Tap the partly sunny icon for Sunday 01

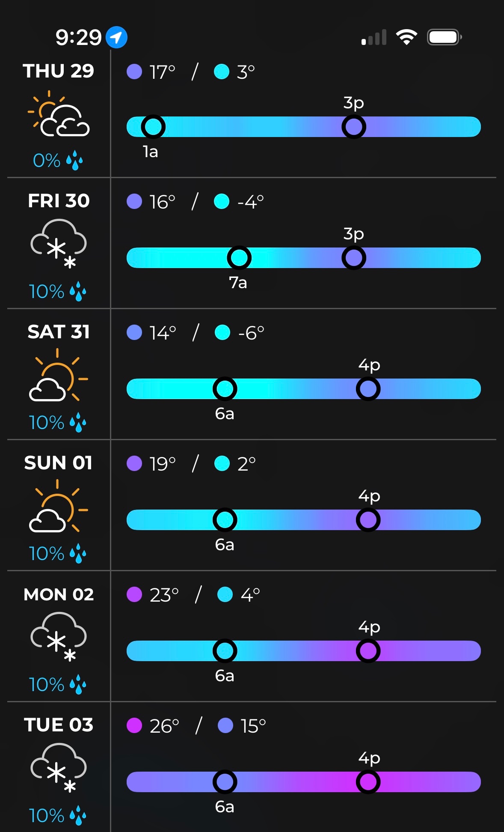tap(59, 507)
